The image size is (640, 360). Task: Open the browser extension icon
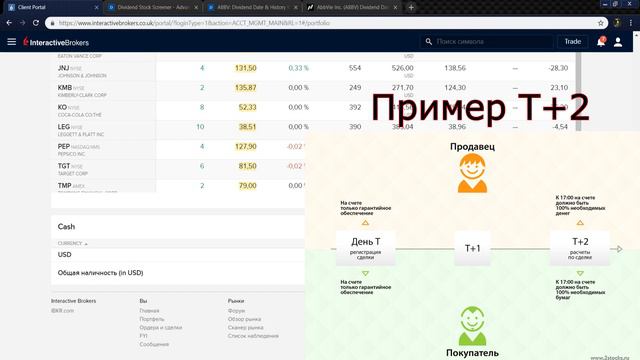pos(617,23)
